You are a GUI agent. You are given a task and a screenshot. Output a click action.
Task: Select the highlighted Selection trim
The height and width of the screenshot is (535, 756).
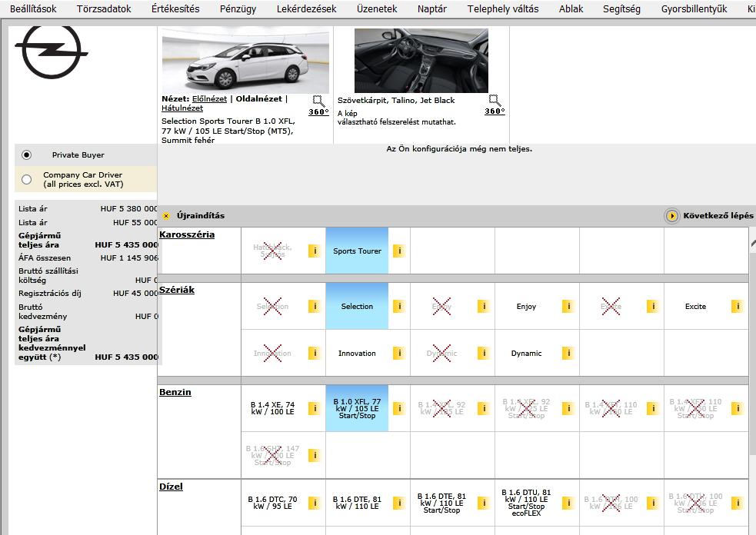(x=357, y=306)
